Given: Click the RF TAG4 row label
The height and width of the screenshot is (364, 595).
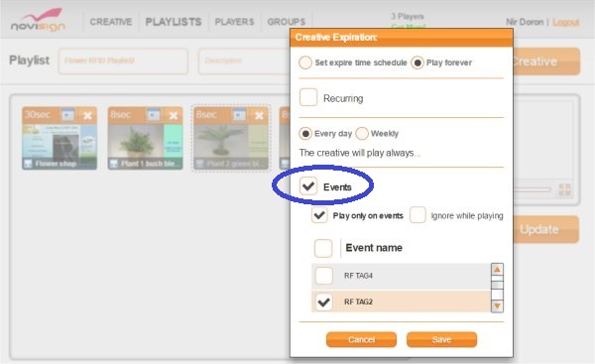Looking at the screenshot, I should [x=358, y=276].
